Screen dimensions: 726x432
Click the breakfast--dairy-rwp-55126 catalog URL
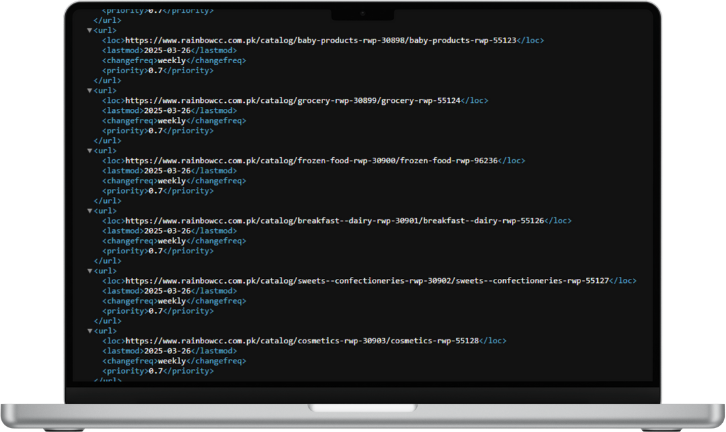click(334, 220)
